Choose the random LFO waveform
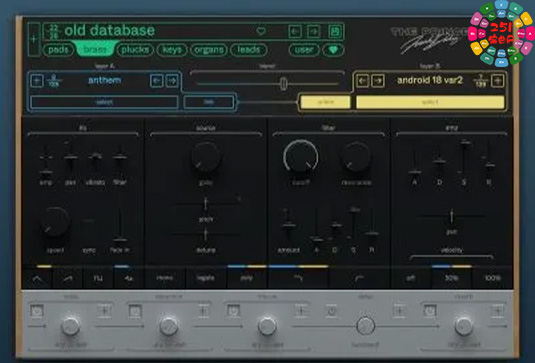Screen dimensions: 535x363 [x=128, y=279]
